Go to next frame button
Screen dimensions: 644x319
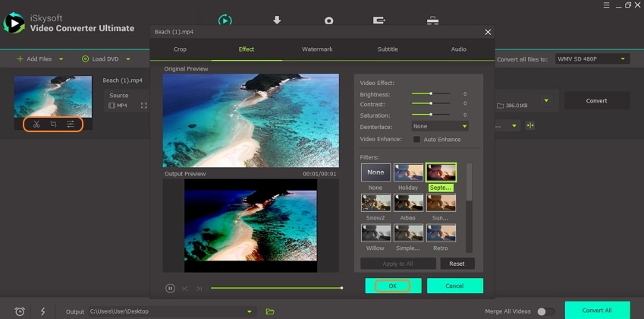(x=199, y=289)
